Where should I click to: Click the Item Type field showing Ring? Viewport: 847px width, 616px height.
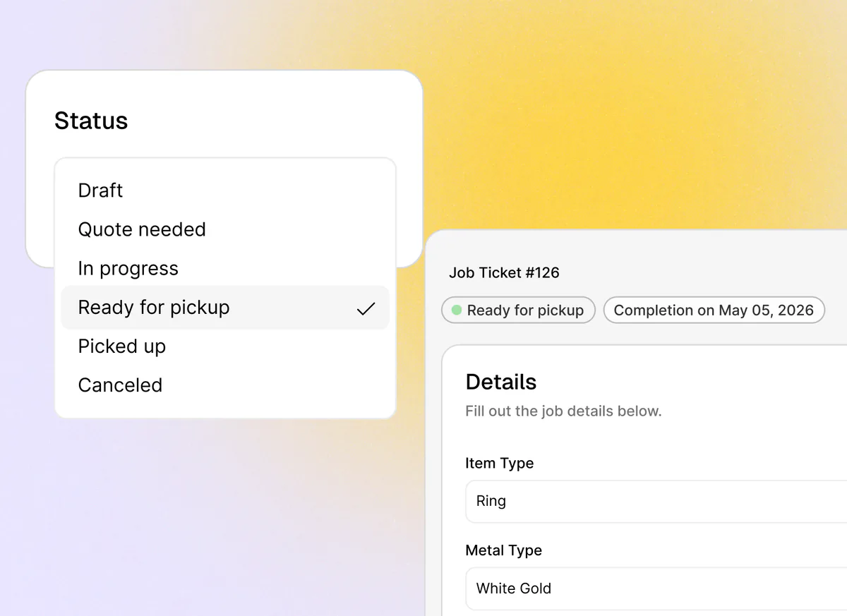[x=656, y=502]
